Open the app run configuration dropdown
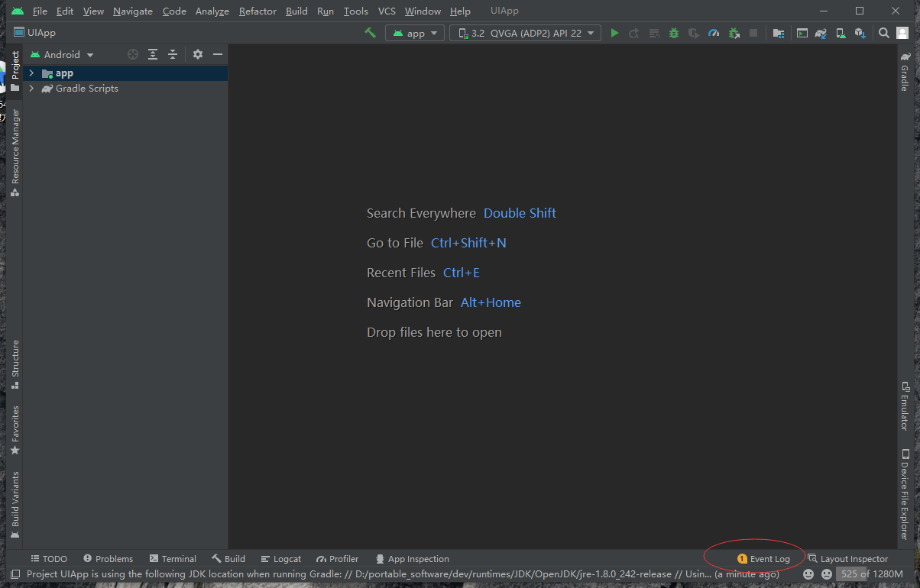This screenshot has height=588, width=920. click(x=415, y=33)
